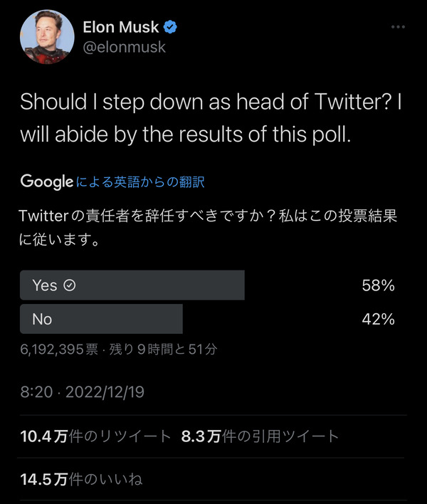Open the @elonmusk handle link
Viewport: 427px width, 504px height.
coord(124,47)
